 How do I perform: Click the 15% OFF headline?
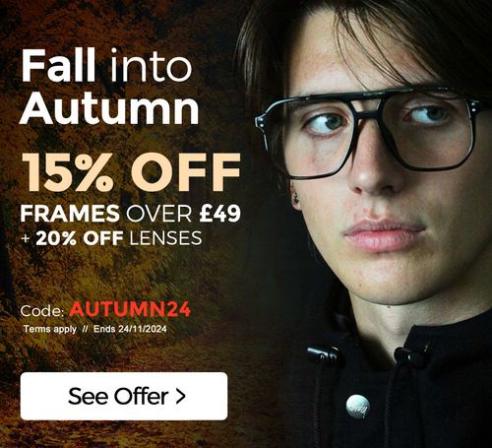[x=131, y=172]
